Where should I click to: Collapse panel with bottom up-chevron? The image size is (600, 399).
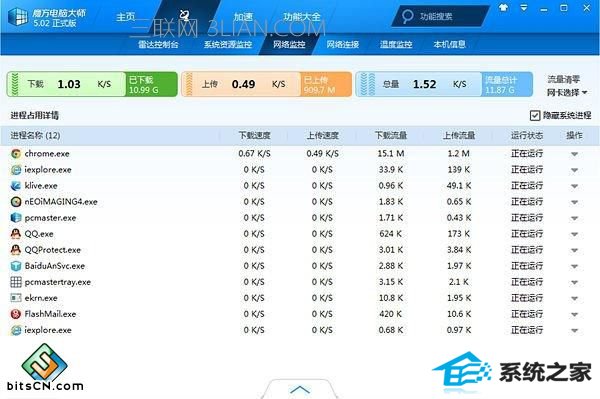(300, 389)
